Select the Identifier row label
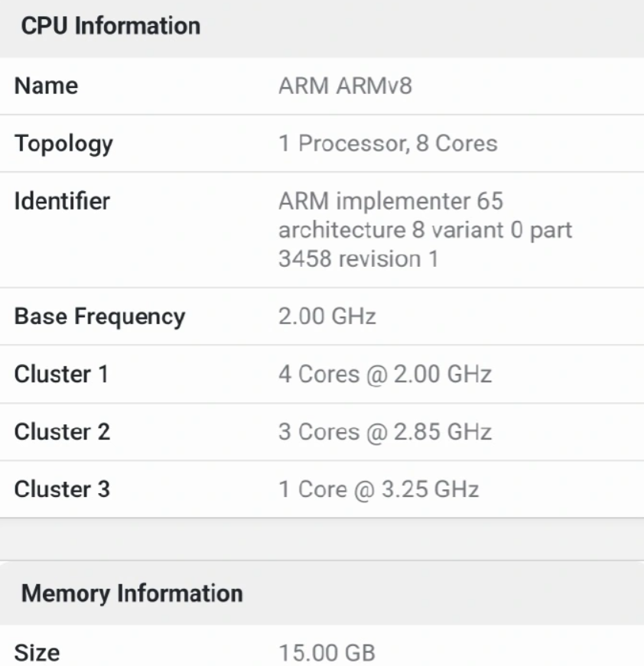 click(63, 202)
